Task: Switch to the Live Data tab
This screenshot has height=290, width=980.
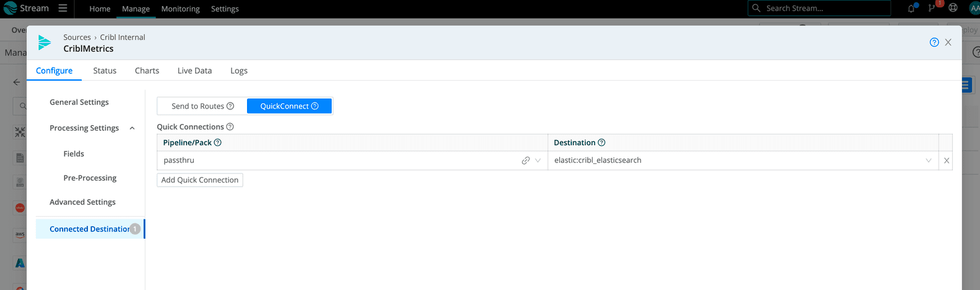Action: coord(194,71)
